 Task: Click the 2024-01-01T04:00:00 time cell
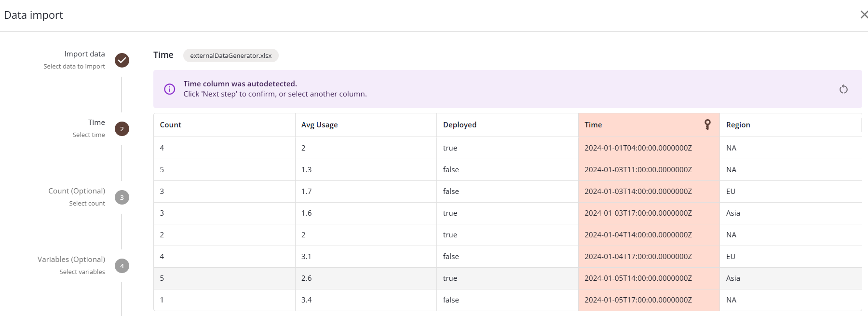tap(638, 148)
